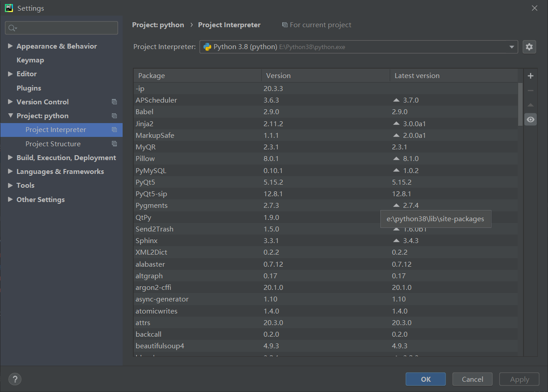Select the async-generator package row
The height and width of the screenshot is (392, 548).
pyautogui.click(x=326, y=299)
